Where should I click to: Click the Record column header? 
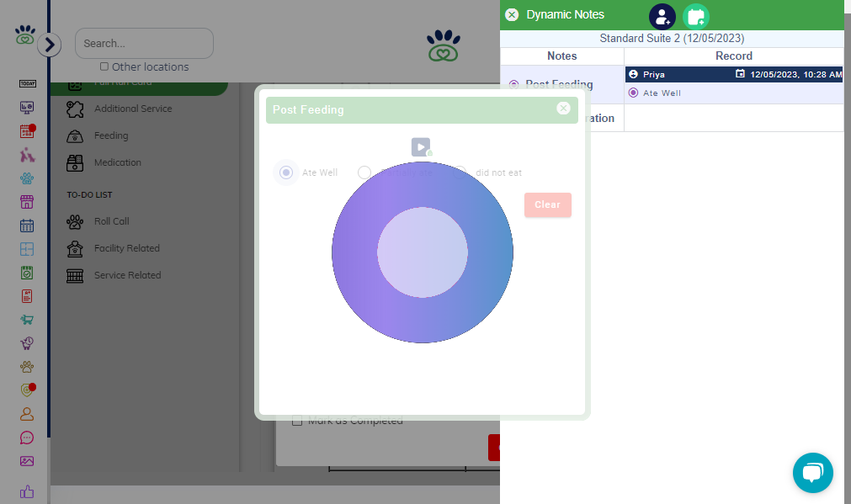click(x=734, y=56)
